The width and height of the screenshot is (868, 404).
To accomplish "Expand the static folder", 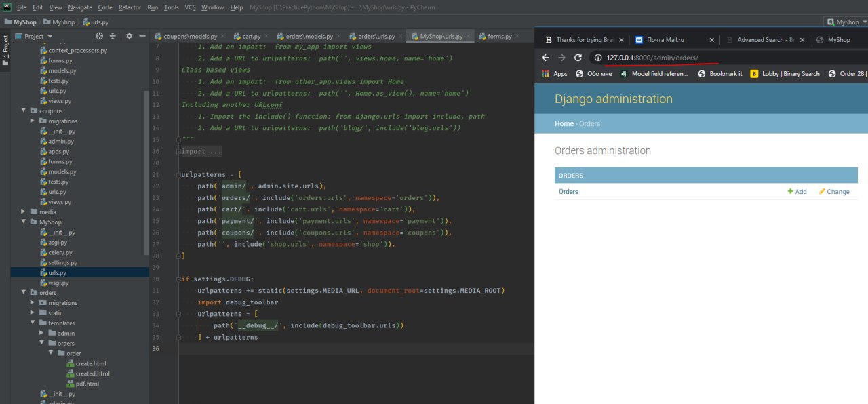I will pos(33,313).
